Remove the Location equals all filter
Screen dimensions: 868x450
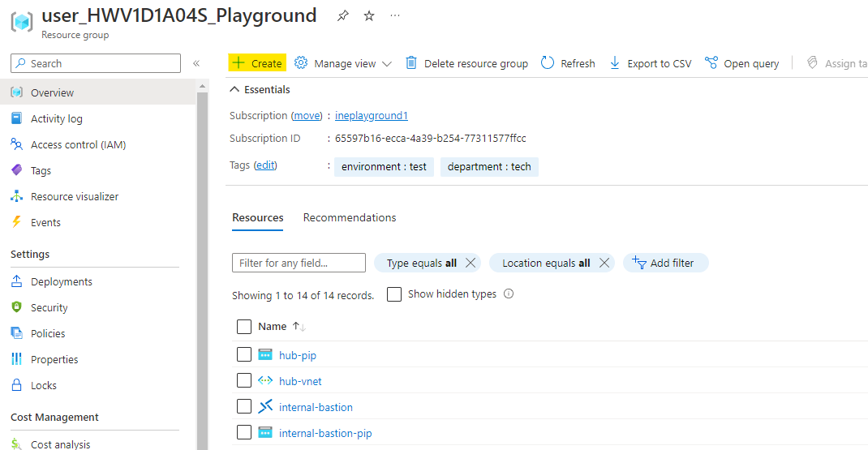[x=604, y=263]
